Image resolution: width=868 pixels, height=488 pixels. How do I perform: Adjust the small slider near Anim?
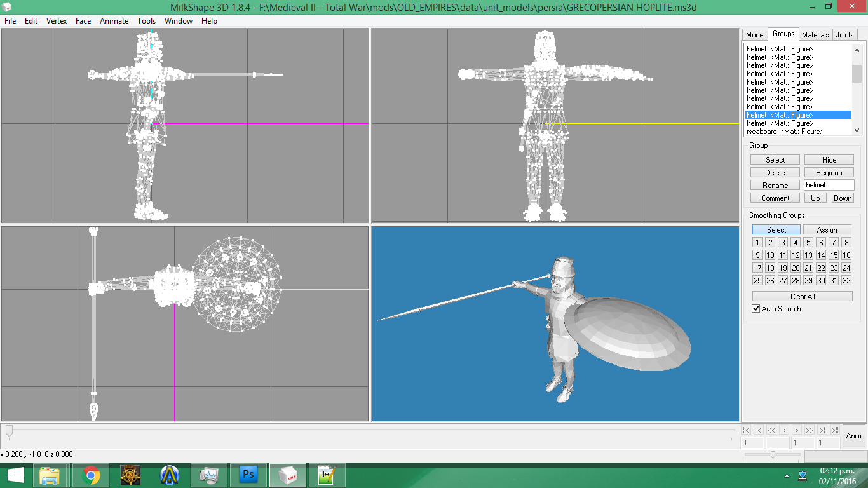coord(773,454)
